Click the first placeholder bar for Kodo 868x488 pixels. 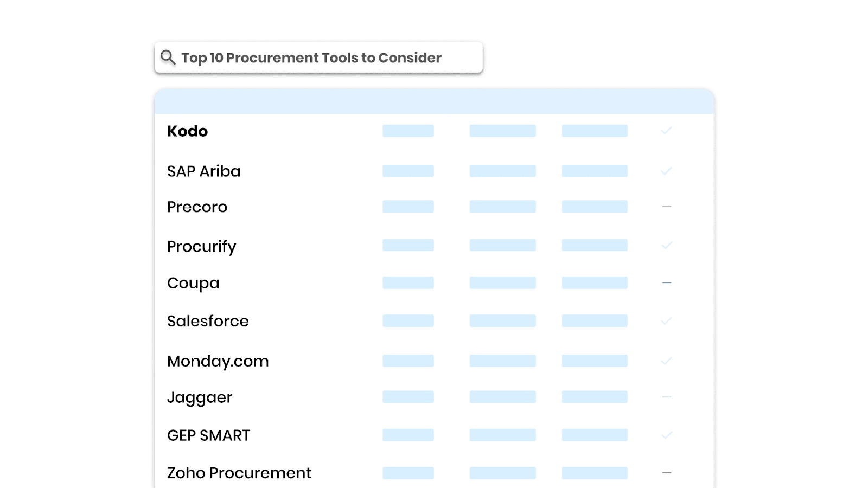(x=407, y=131)
